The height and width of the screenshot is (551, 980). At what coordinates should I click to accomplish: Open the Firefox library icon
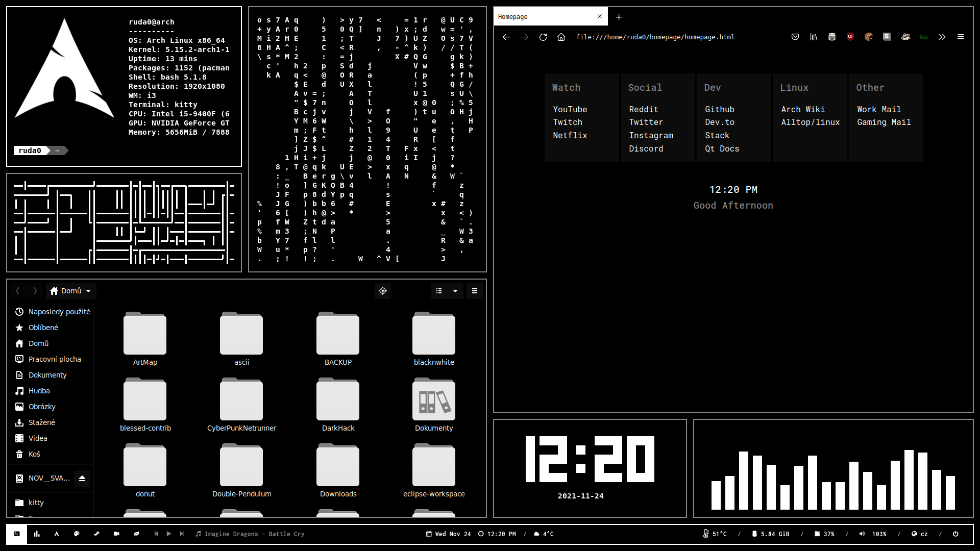[x=814, y=37]
